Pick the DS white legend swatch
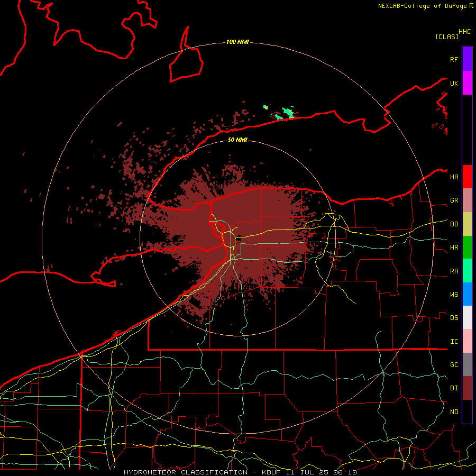This screenshot has height=476, width=476. pos(467,317)
